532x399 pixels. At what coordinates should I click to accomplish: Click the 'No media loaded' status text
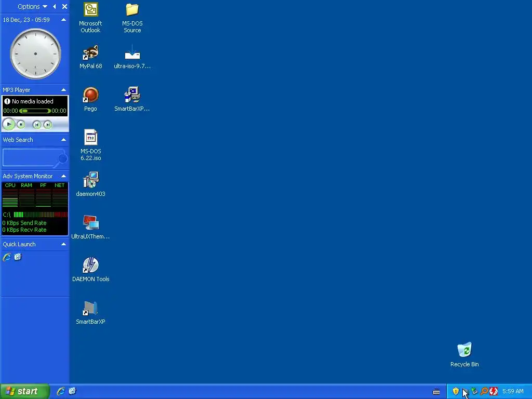[33, 101]
